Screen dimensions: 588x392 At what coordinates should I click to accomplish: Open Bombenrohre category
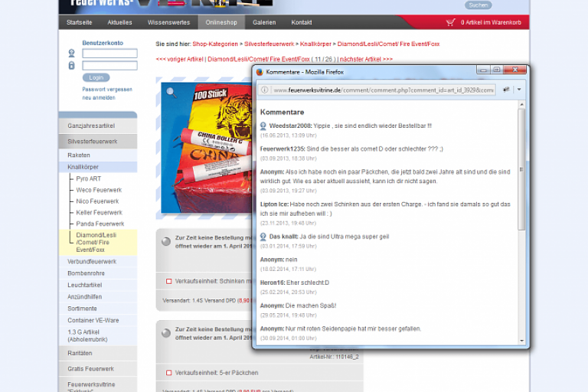[x=98, y=273]
